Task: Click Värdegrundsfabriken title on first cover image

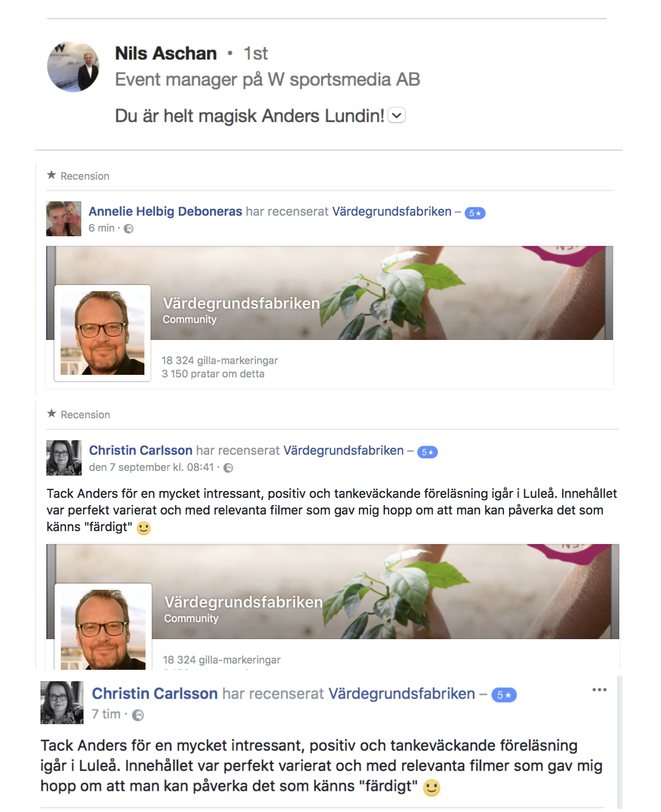Action: point(241,303)
